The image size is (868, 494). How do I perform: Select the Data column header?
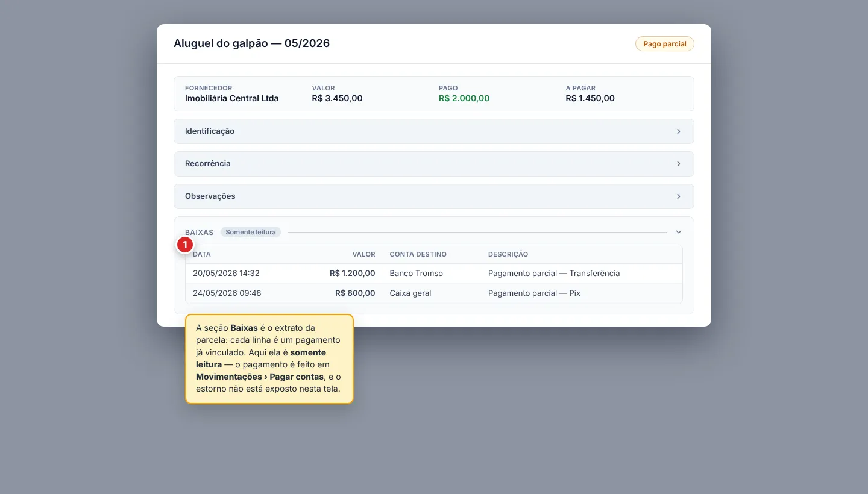(202, 254)
